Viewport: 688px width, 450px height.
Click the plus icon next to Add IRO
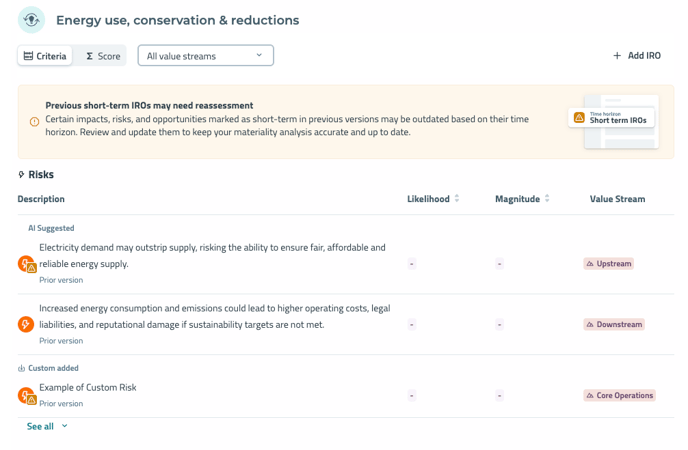617,56
